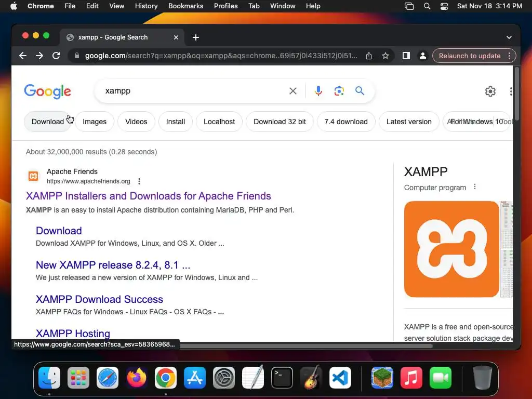The image size is (532, 399).
Task: Select the Download 32 bit chip
Action: click(x=280, y=122)
